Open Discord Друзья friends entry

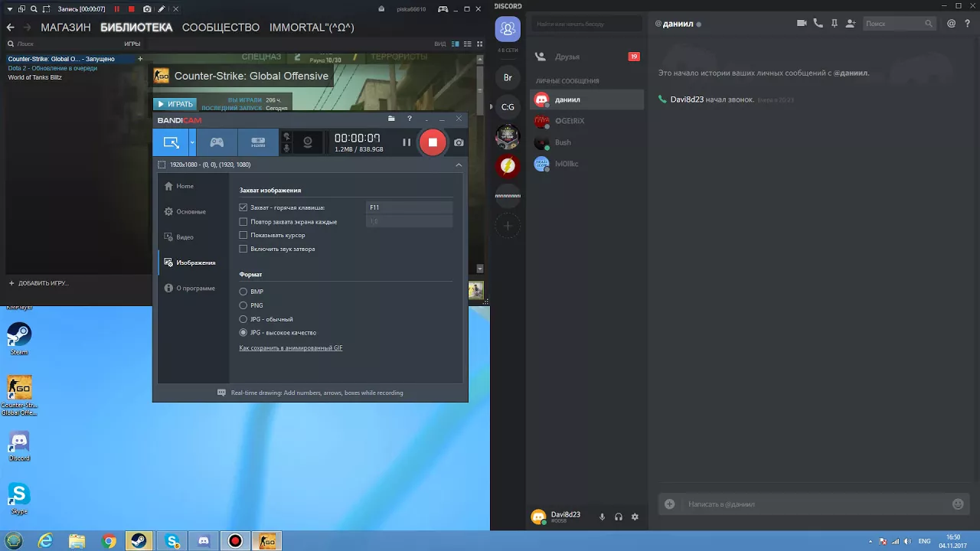click(x=586, y=57)
